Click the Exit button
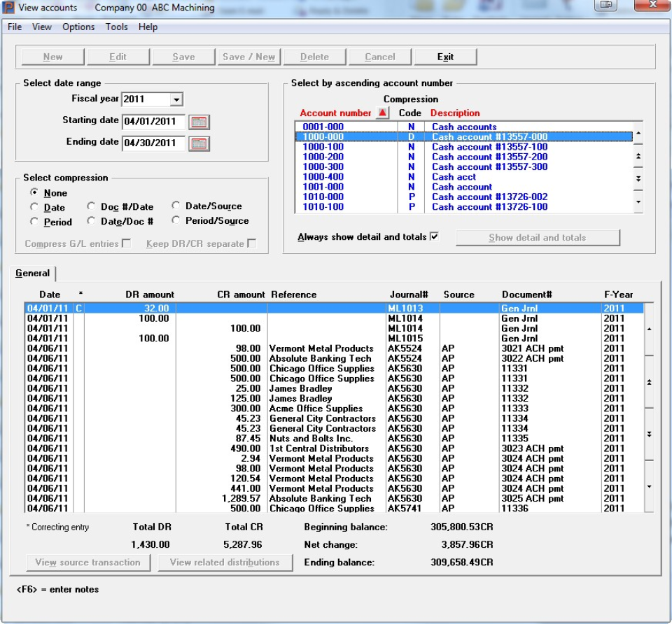Screen dimensions: 672x624 coord(445,57)
